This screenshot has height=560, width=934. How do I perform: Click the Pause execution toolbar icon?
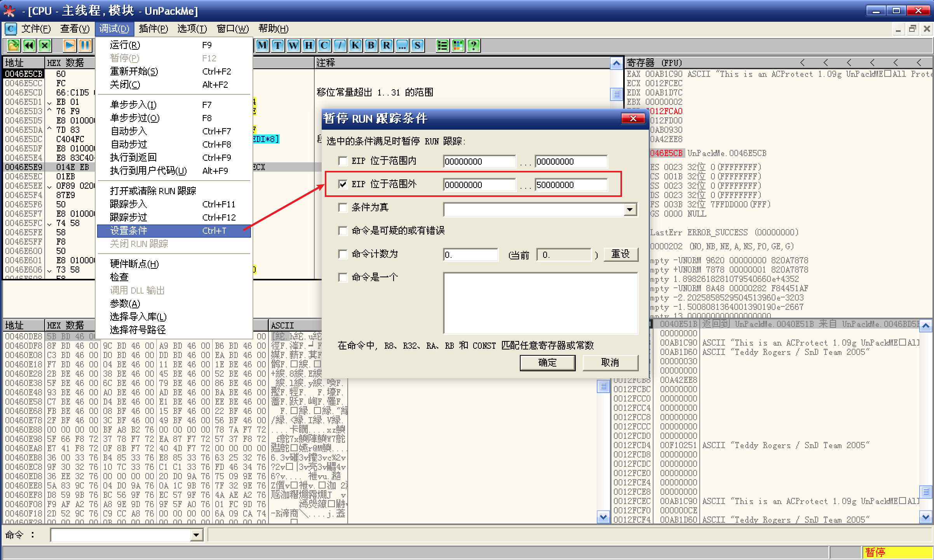[x=85, y=46]
